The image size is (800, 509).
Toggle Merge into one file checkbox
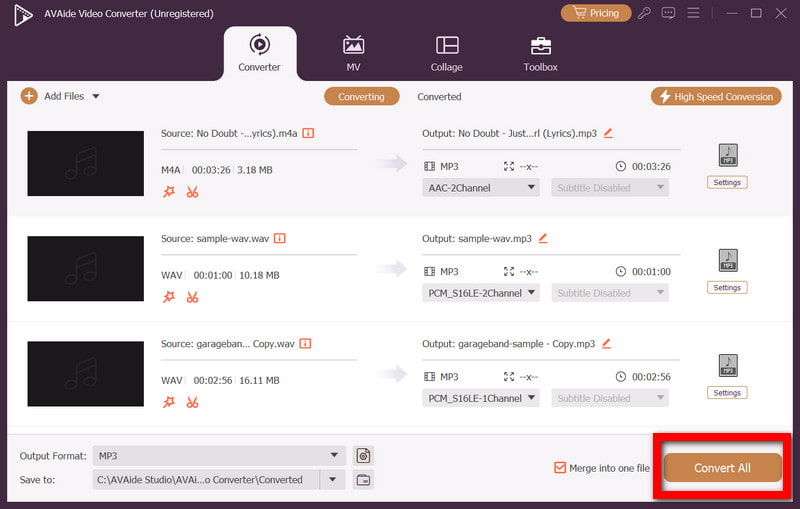(560, 468)
